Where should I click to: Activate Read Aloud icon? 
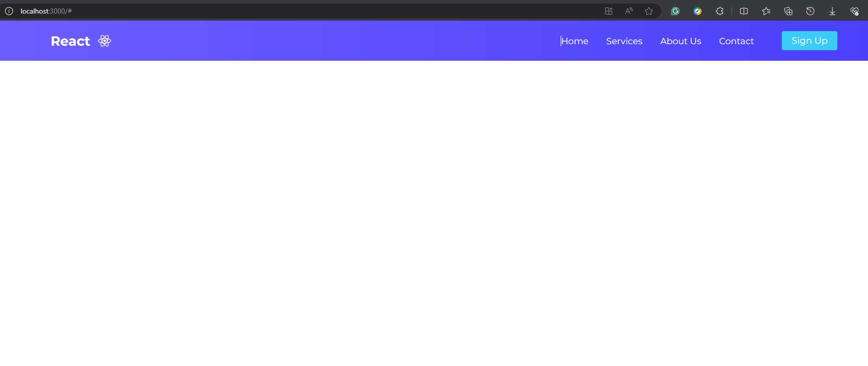[x=629, y=11]
